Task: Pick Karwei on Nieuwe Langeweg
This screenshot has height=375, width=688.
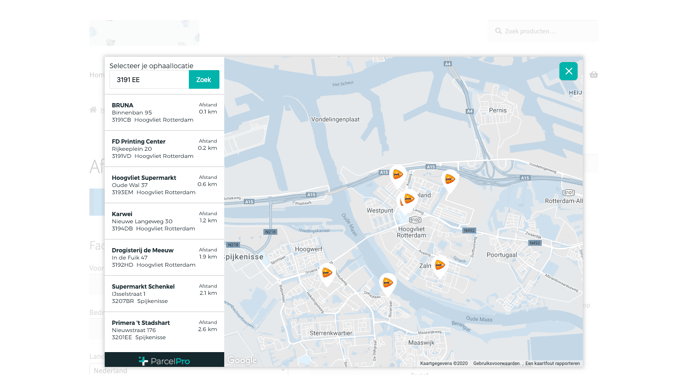Action: [164, 221]
